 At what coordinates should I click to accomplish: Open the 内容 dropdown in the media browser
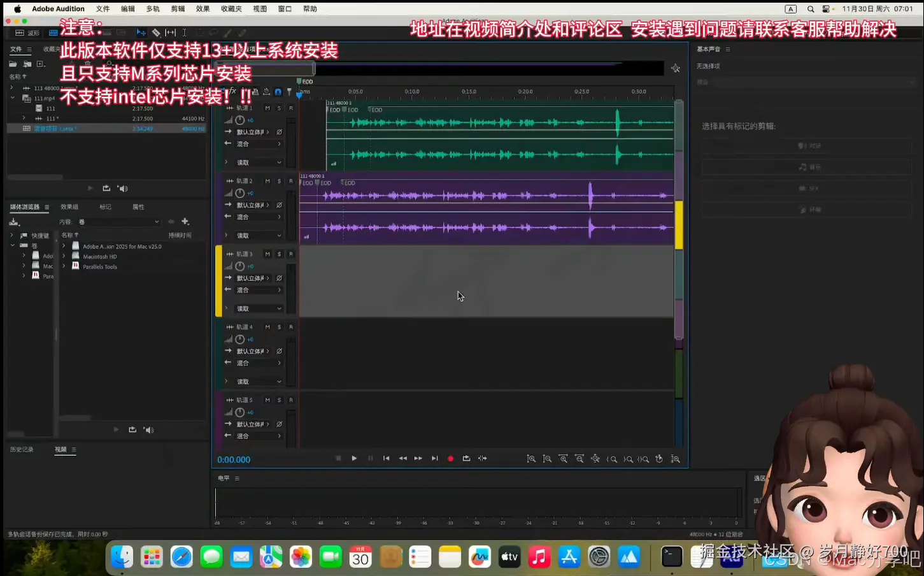[x=120, y=221]
